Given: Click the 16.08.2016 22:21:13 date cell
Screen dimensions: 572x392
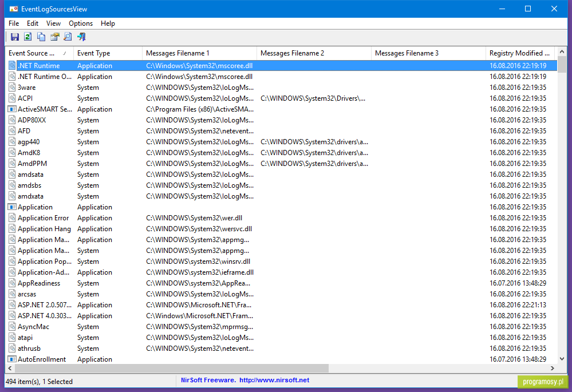Looking at the screenshot, I should click(x=518, y=305).
